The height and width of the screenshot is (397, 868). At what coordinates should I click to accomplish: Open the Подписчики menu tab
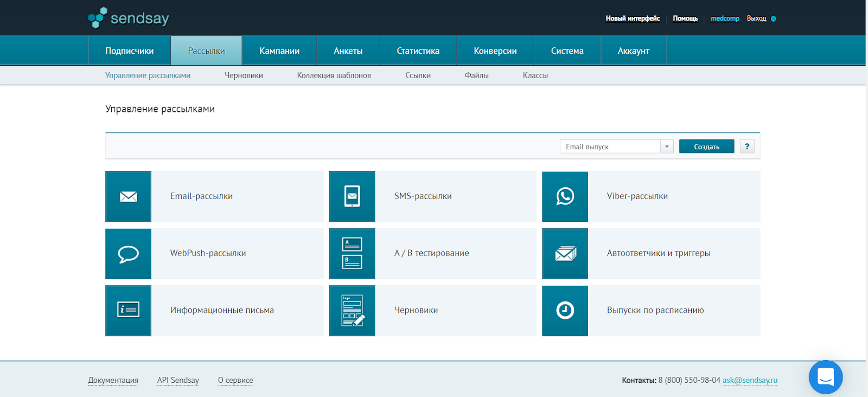tap(129, 51)
